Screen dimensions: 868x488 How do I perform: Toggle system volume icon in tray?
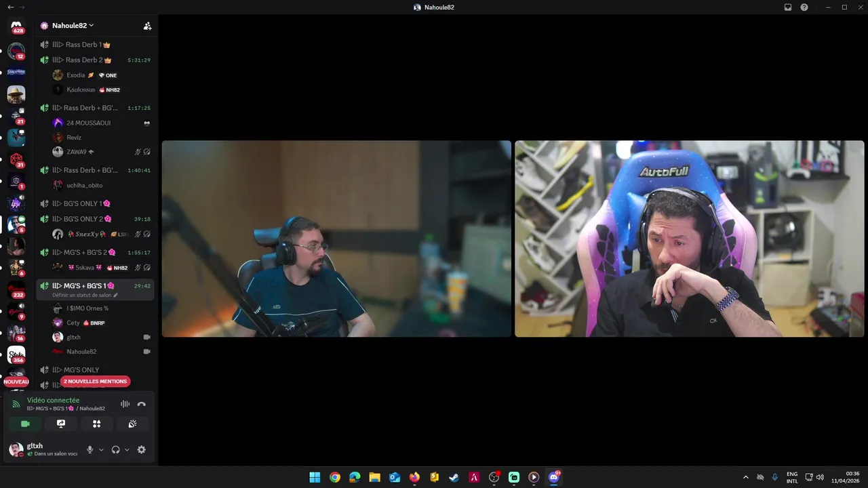(x=821, y=477)
